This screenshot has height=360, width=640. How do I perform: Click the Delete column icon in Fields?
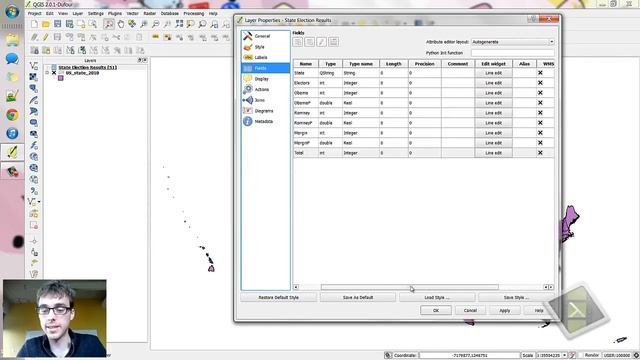click(x=309, y=42)
